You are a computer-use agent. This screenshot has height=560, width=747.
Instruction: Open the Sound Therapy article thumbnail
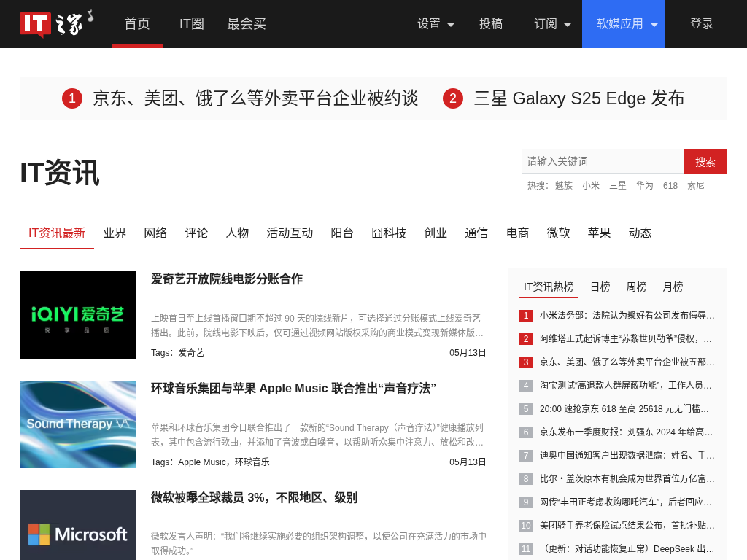click(78, 424)
